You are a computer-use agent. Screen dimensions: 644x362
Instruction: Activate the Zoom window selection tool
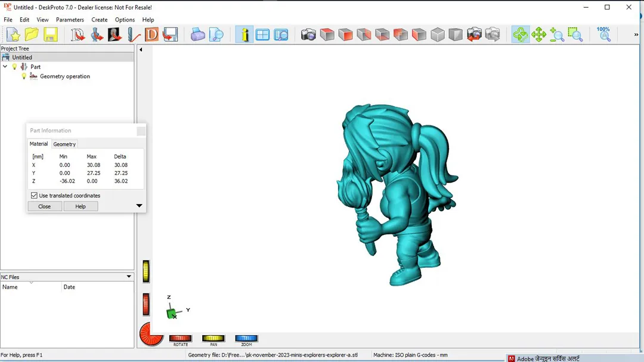[x=575, y=35]
